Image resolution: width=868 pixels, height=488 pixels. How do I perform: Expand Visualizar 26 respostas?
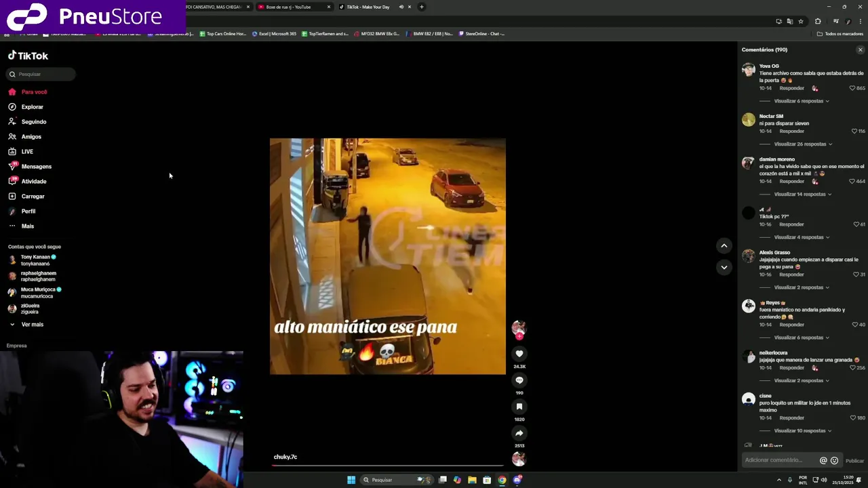(803, 144)
